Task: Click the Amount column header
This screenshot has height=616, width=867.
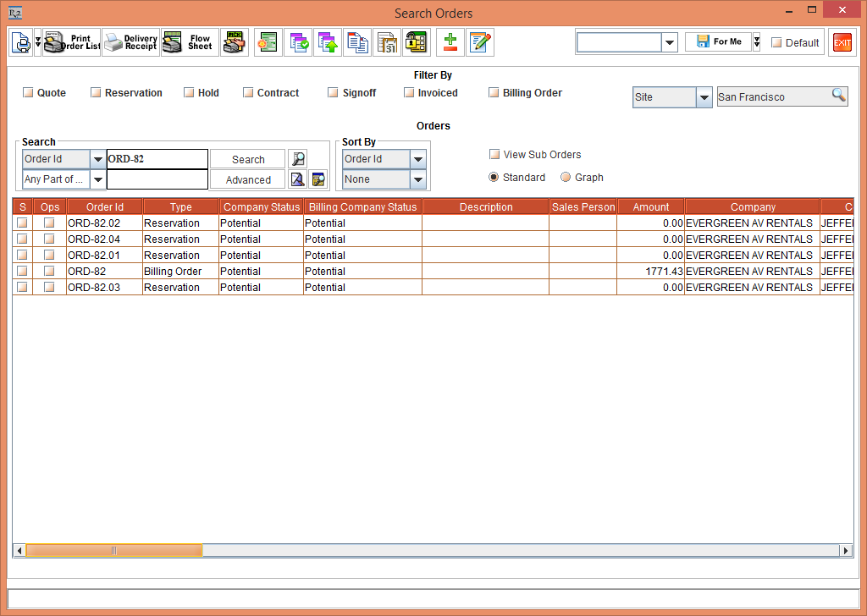Action: [x=650, y=207]
